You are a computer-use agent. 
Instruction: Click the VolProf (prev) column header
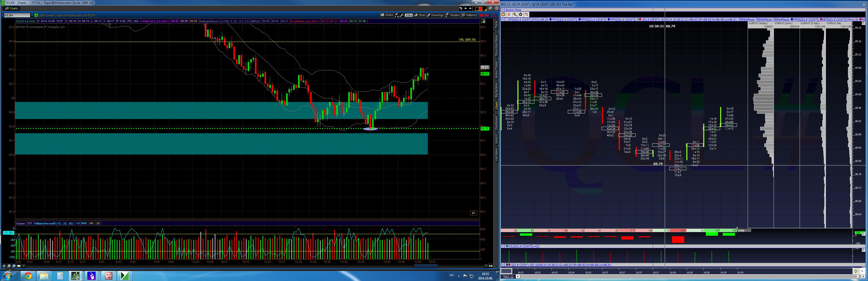click(786, 23)
